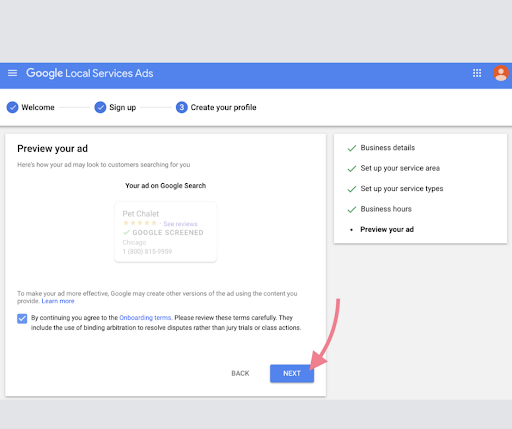The image size is (512, 429).
Task: Open Set up your service types
Action: coord(402,189)
